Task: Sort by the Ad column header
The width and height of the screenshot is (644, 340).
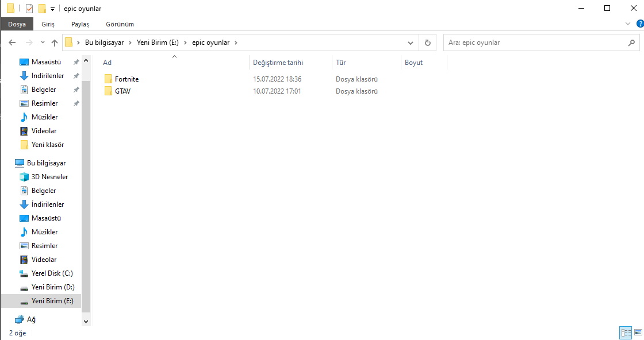Action: pos(107,63)
